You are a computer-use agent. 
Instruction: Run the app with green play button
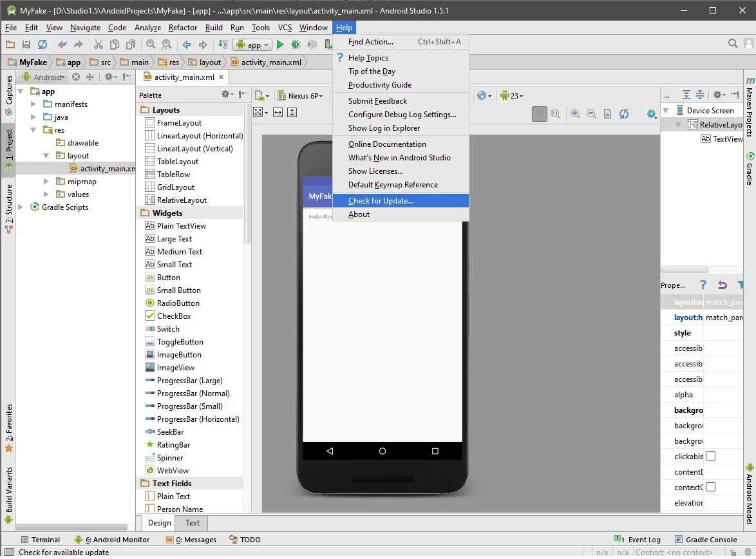pyautogui.click(x=280, y=45)
